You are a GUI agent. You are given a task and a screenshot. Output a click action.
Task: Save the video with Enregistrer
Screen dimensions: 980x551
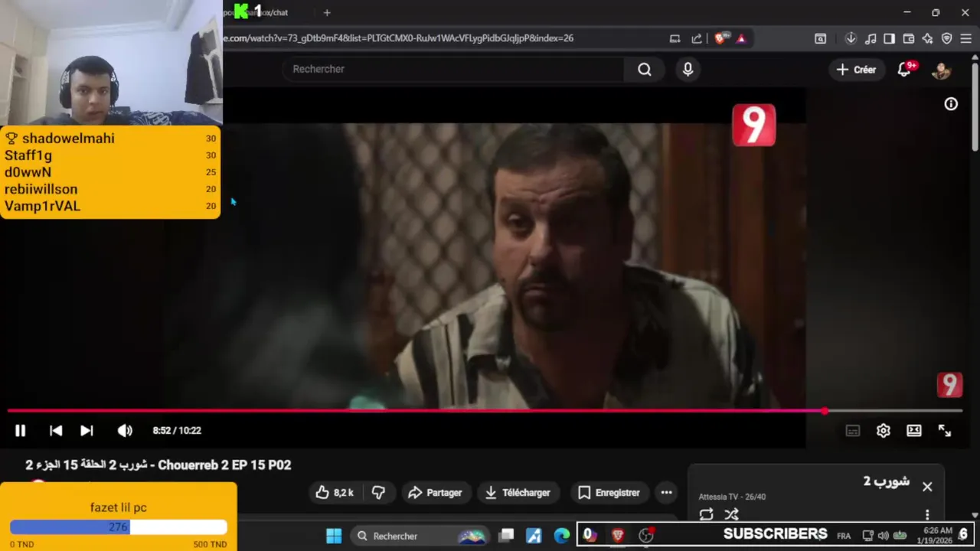coord(609,493)
